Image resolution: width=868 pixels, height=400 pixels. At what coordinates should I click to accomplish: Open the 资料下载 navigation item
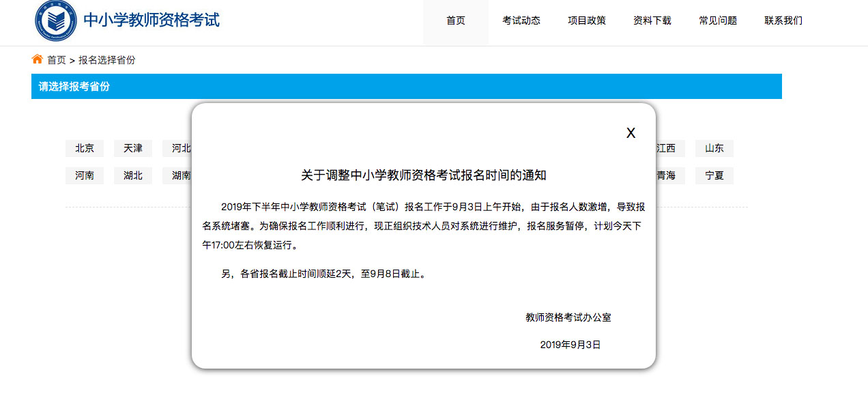click(652, 21)
